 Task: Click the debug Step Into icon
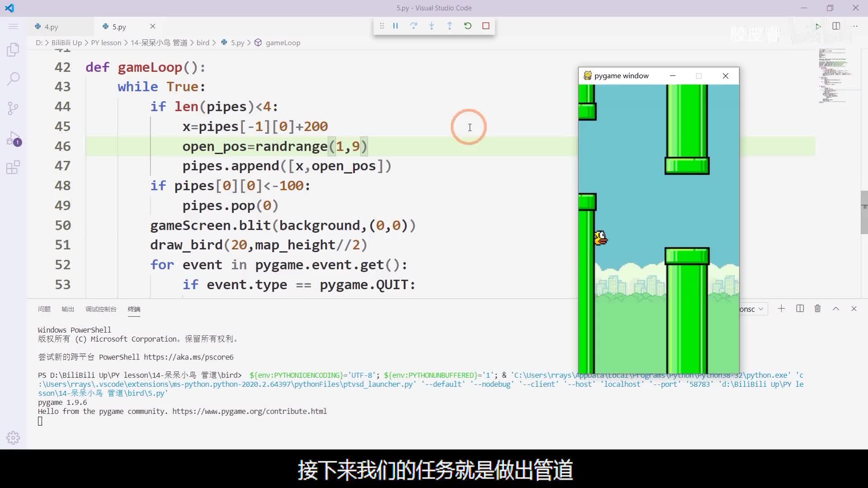click(x=432, y=26)
